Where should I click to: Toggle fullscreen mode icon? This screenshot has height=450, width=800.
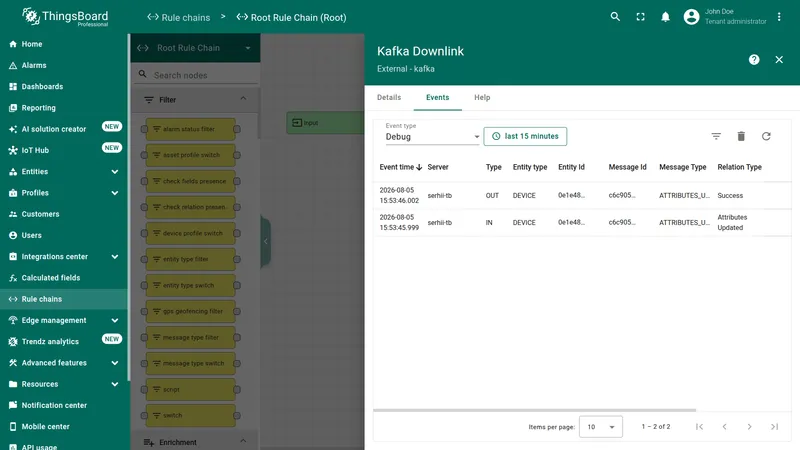[640, 17]
